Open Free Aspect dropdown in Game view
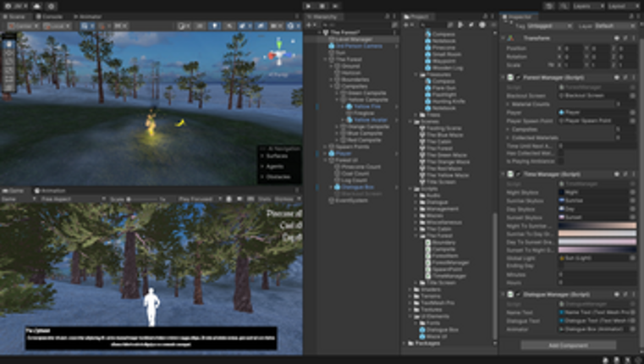644x364 pixels. tap(73, 199)
